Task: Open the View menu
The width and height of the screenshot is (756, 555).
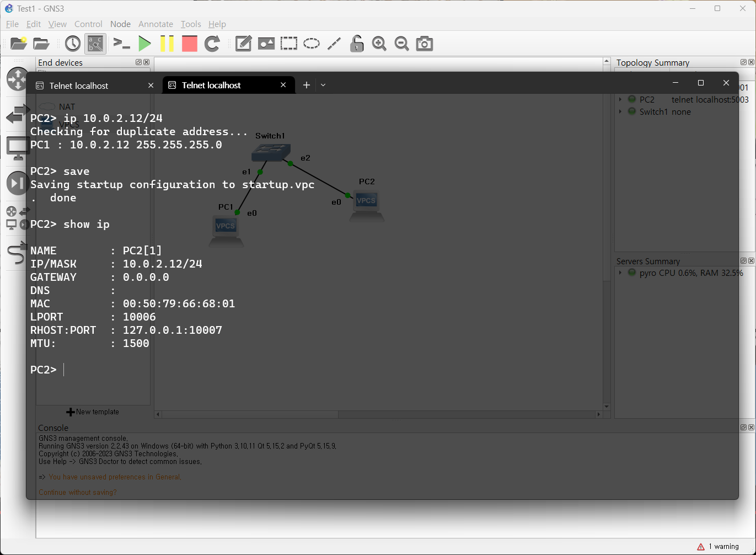Action: [57, 24]
